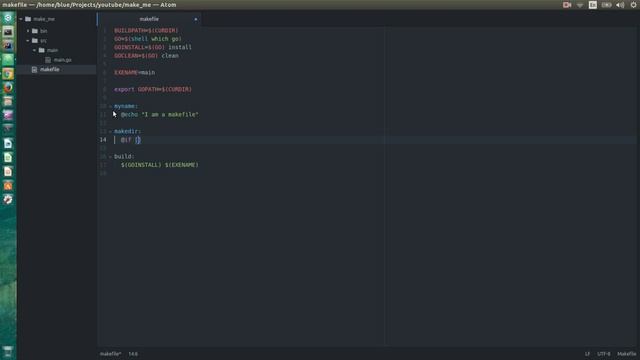Click the screen recorder tray icon
Viewport: 640px width, 360px height.
(x=567, y=5)
